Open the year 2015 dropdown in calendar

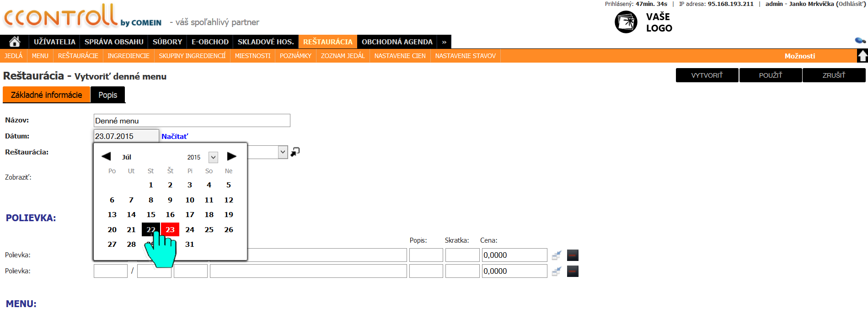point(213,157)
